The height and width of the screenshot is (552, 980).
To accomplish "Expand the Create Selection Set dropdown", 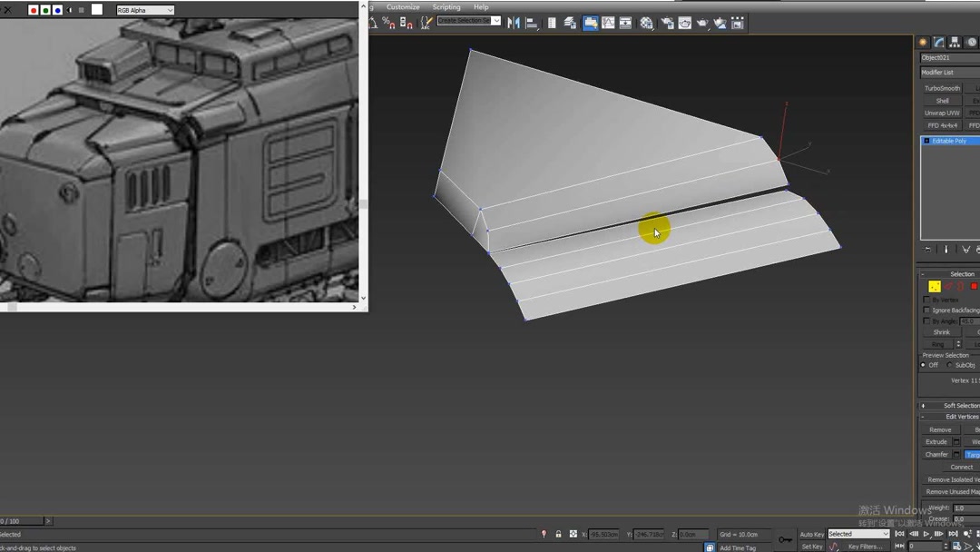I will click(x=495, y=20).
